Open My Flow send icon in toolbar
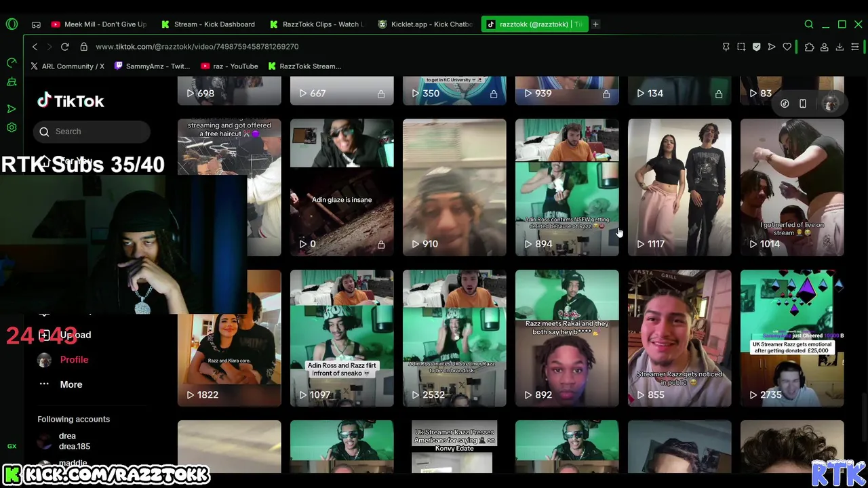The height and width of the screenshot is (488, 868). [772, 47]
